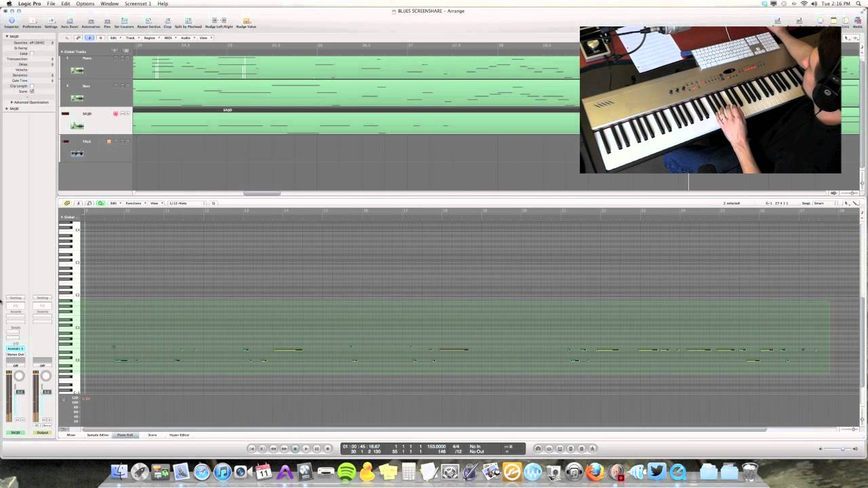
Task: Click the Bass track instrument icon
Action: 77,98
